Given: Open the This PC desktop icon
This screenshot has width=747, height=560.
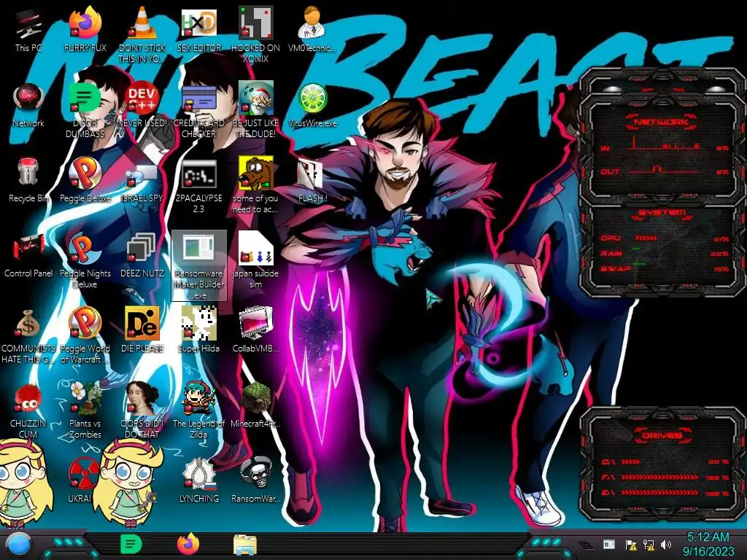Looking at the screenshot, I should coord(28,29).
